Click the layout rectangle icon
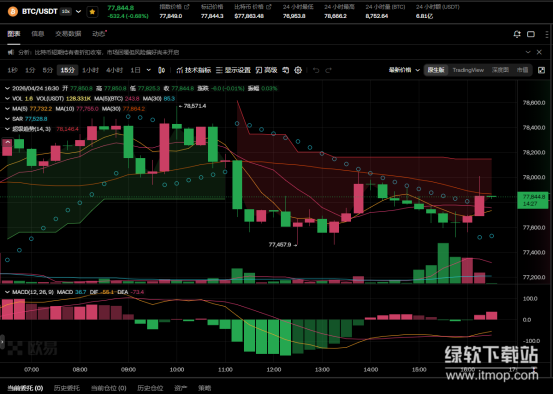553x395 pixels. pos(531,34)
